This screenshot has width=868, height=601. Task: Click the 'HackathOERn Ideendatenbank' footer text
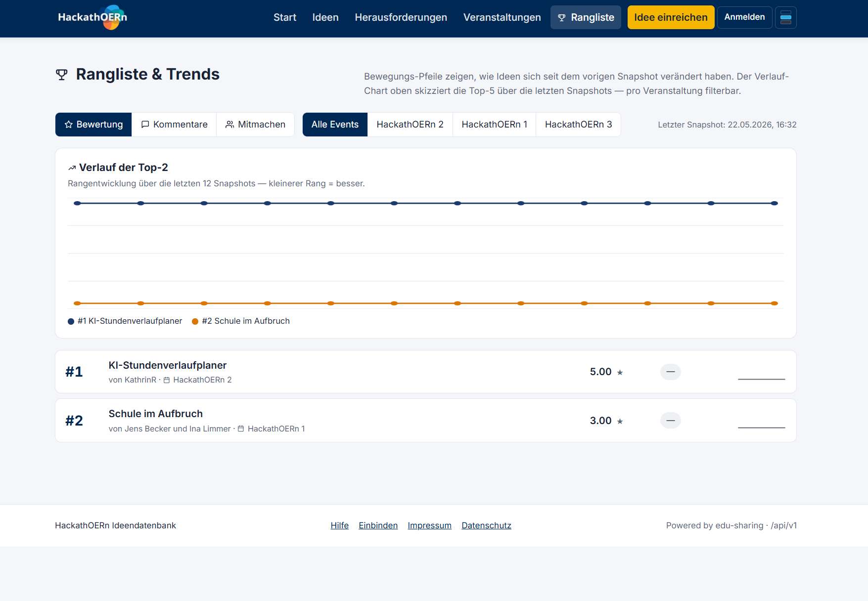[115, 525]
